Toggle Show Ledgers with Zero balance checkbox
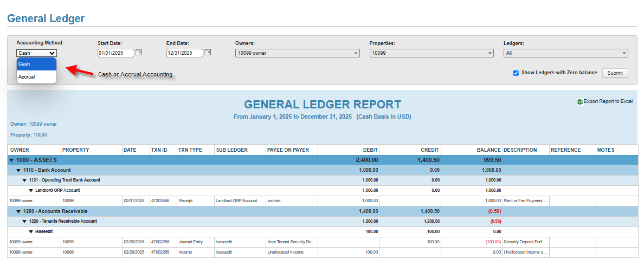This screenshot has width=644, height=259. point(516,73)
